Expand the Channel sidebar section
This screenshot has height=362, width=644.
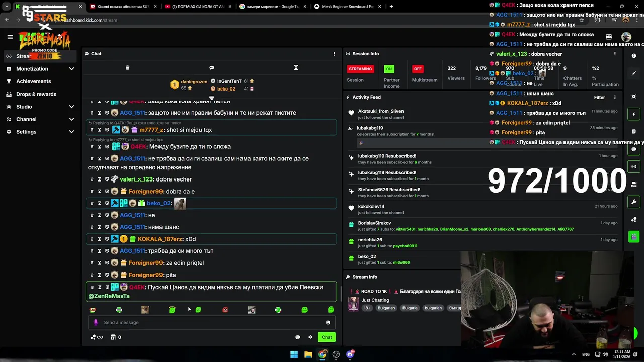71,119
